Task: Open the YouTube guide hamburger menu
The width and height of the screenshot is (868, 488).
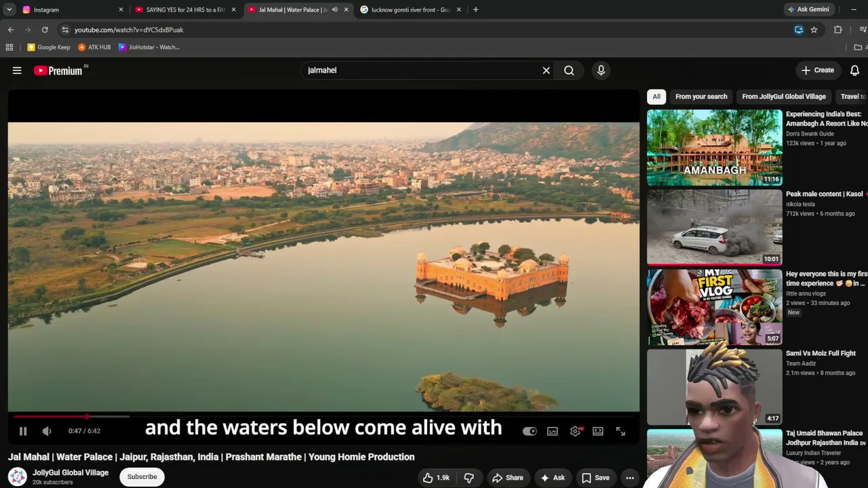Action: tap(17, 70)
